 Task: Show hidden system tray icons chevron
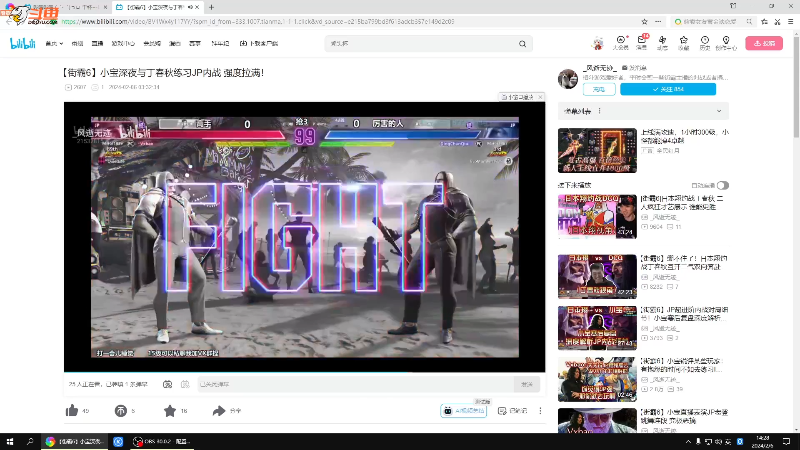point(688,441)
